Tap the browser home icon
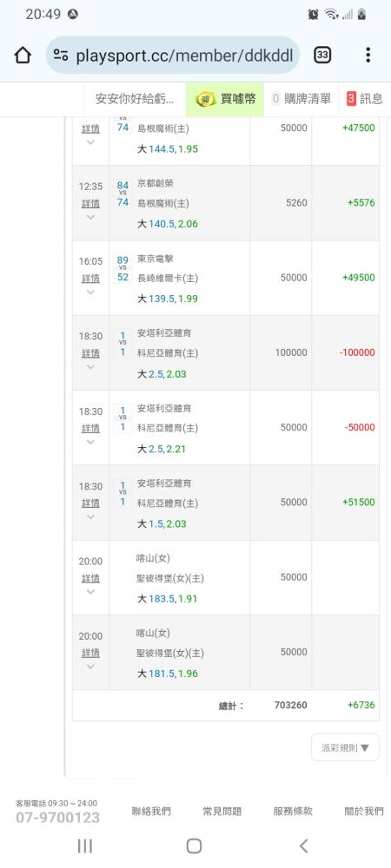This screenshot has height=868, width=391. point(22,55)
